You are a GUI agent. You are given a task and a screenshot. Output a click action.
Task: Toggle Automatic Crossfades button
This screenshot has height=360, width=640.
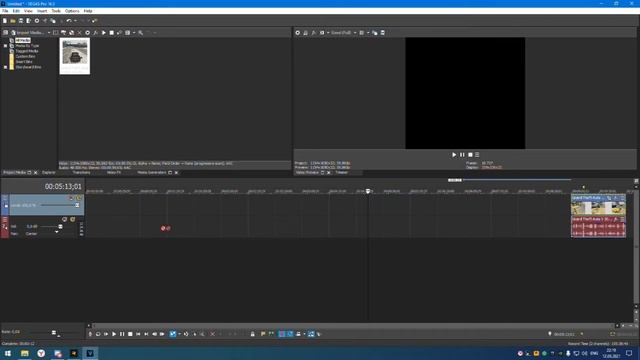click(x=289, y=334)
